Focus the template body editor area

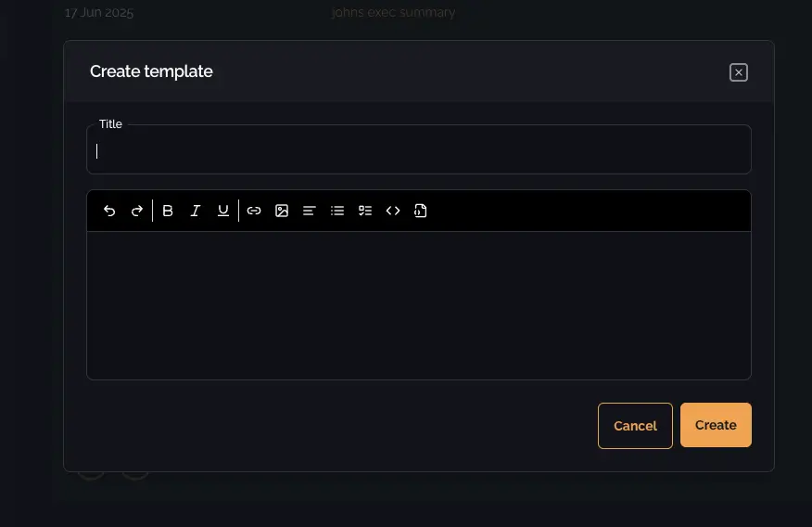click(x=419, y=304)
